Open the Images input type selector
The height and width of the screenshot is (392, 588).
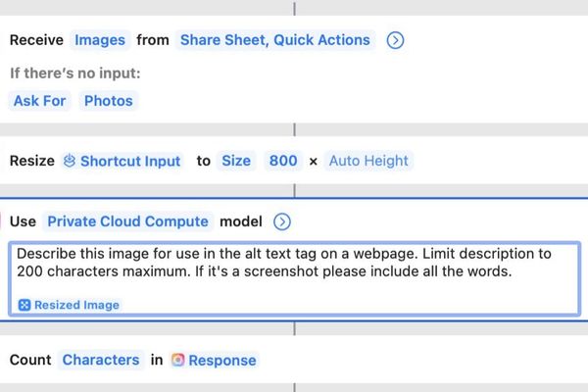coord(100,40)
